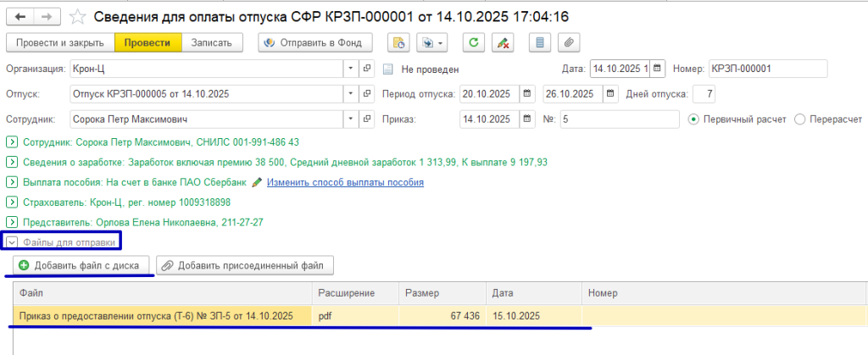Viewport: 868px width, 355px height.
Task: Click the back navigation arrow
Action: tap(19, 16)
